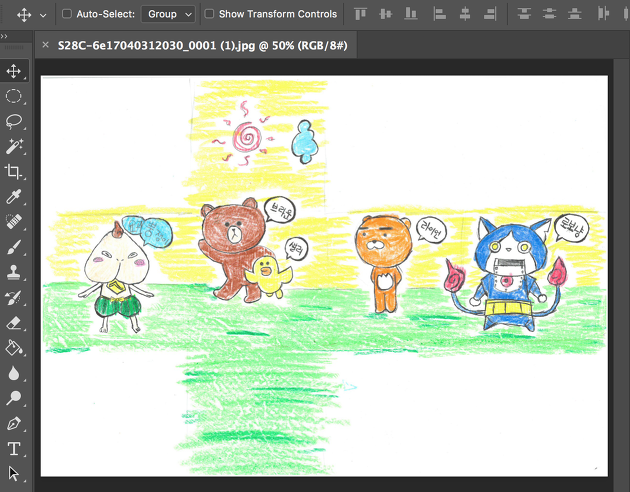
Task: Select the Lasso tool
Action: point(14,121)
